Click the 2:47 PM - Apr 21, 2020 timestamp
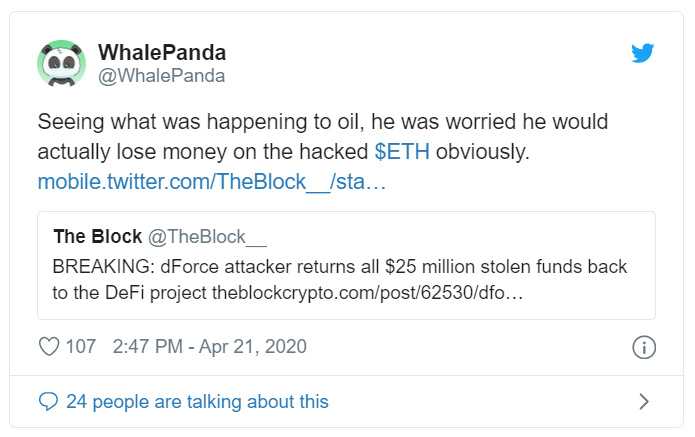 tap(210, 347)
